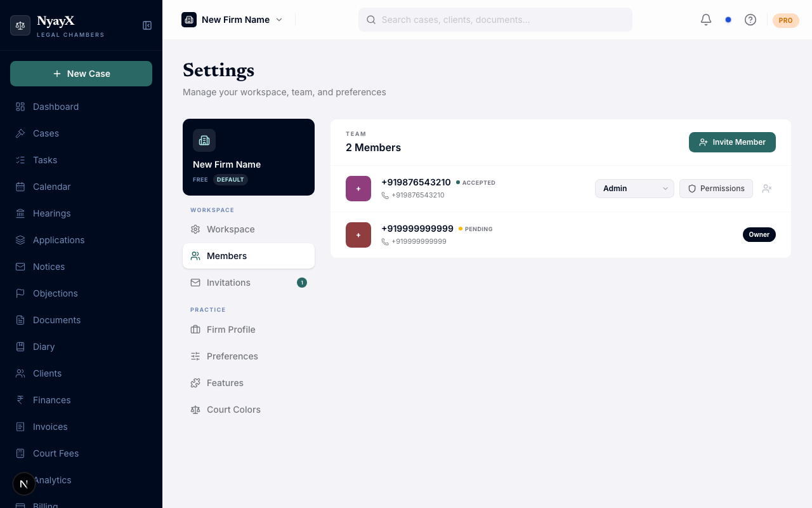Collapse the sidebar with the panel icon

[x=147, y=25]
